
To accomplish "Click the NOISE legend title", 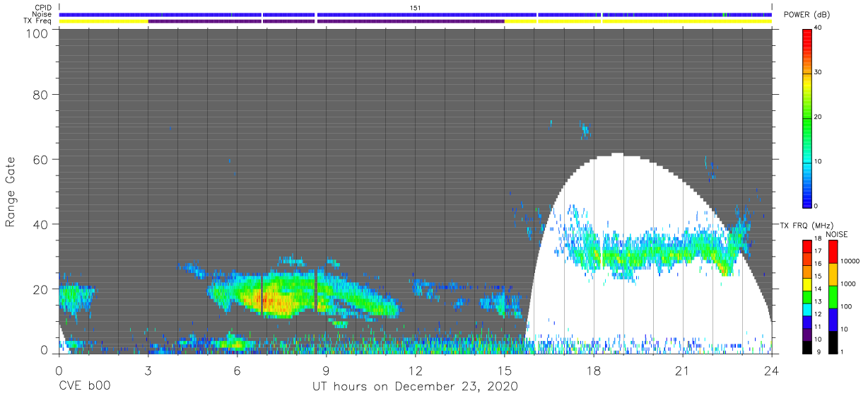I will pos(836,234).
